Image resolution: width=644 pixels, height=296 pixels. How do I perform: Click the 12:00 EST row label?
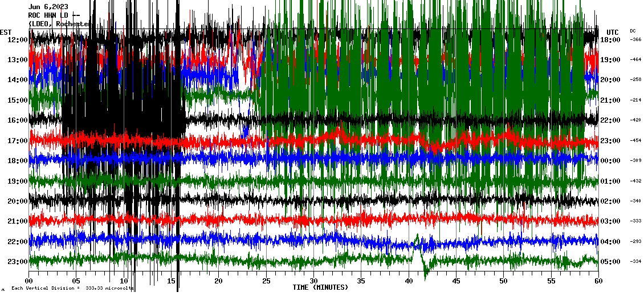pyautogui.click(x=17, y=40)
